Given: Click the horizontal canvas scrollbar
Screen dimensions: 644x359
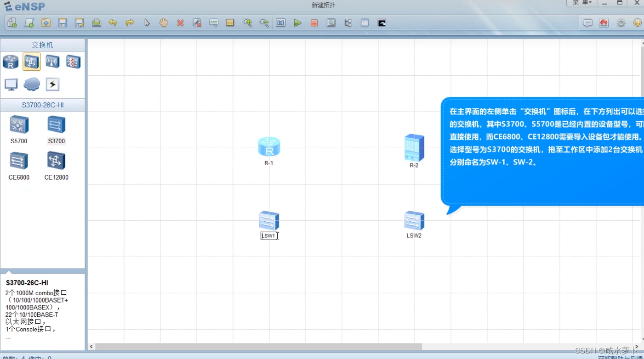Looking at the screenshot, I should pos(258,347).
